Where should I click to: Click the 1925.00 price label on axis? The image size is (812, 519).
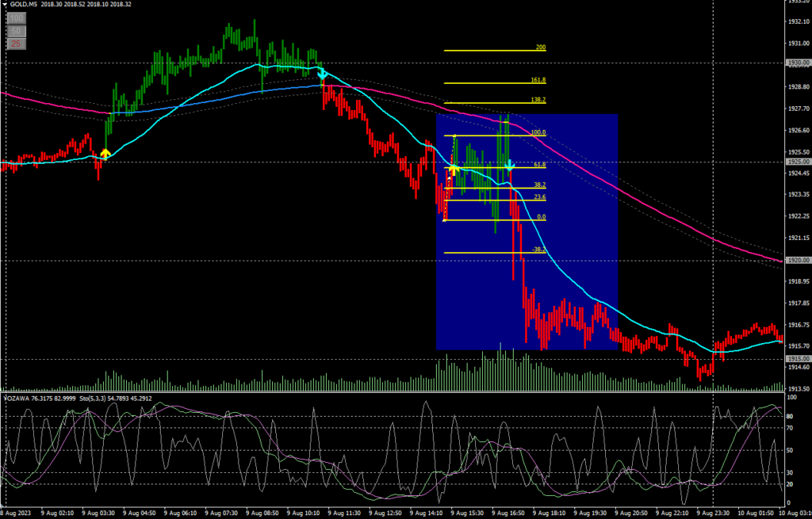797,162
